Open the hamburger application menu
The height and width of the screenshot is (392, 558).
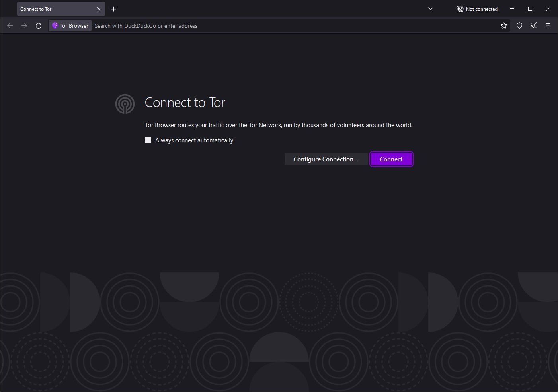(x=548, y=26)
